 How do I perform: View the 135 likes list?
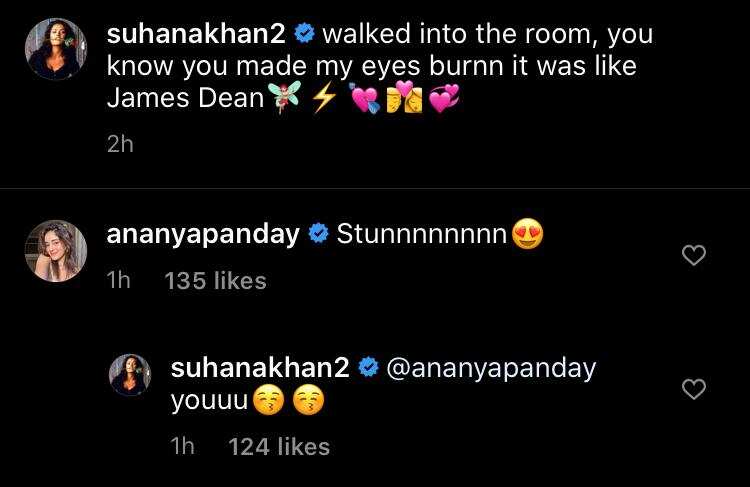215,281
